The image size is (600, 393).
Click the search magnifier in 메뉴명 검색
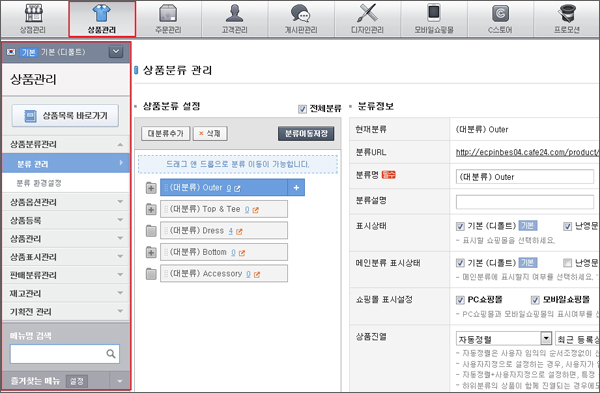[x=111, y=354]
